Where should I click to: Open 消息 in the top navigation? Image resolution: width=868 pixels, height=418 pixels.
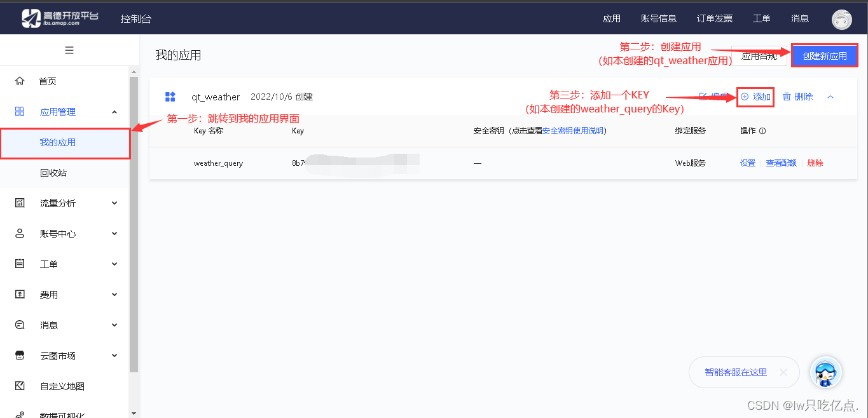pyautogui.click(x=800, y=18)
